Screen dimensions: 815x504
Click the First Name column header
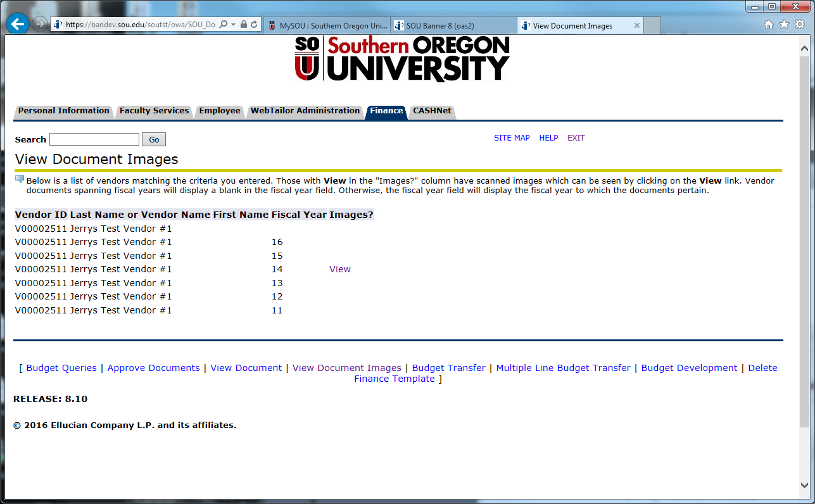(241, 215)
